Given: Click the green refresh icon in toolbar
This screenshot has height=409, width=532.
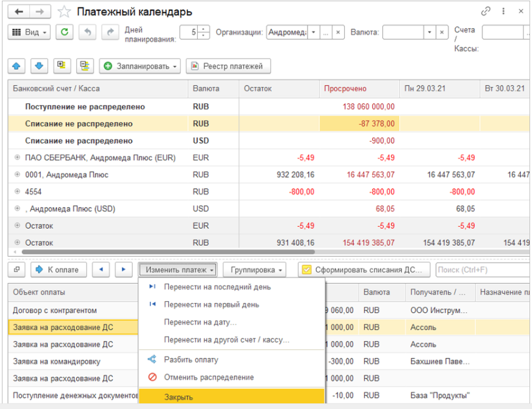Looking at the screenshot, I should tap(65, 32).
